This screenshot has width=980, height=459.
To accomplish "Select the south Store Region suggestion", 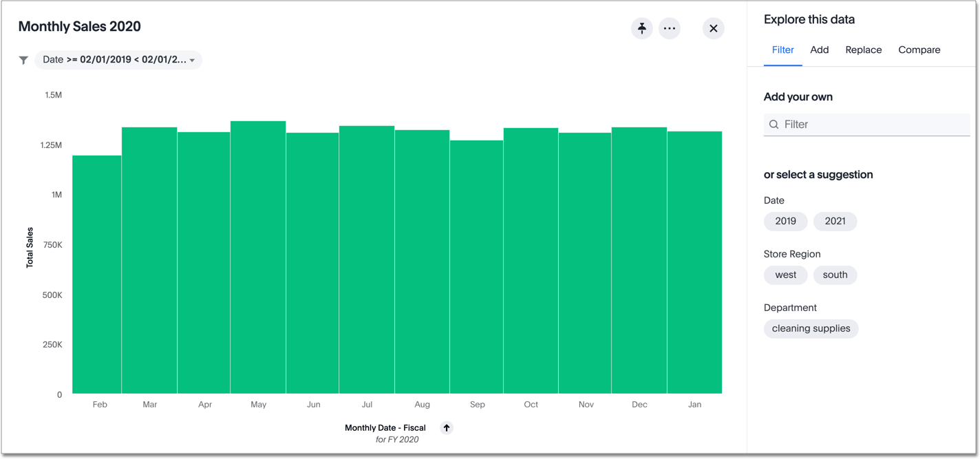I will coord(835,275).
